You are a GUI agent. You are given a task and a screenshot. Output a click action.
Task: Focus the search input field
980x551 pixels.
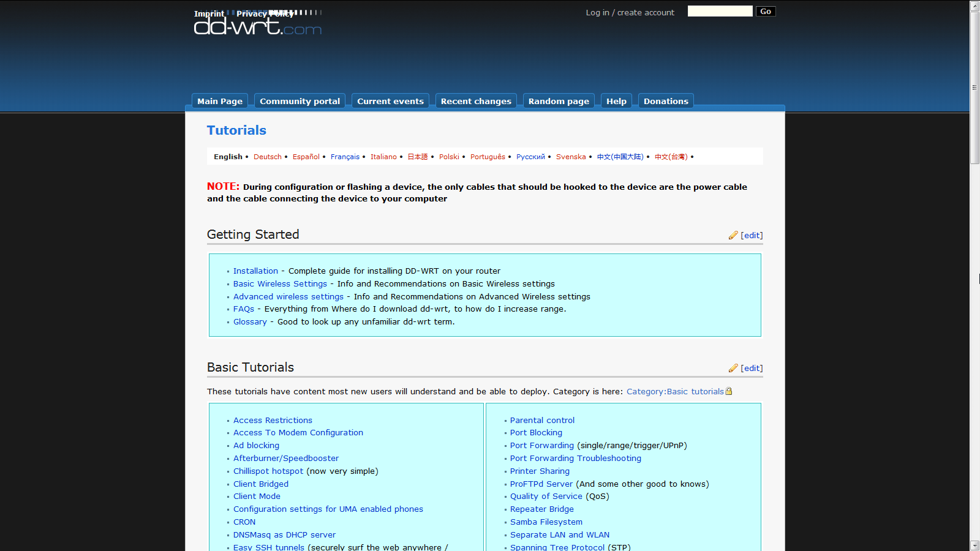[720, 11]
